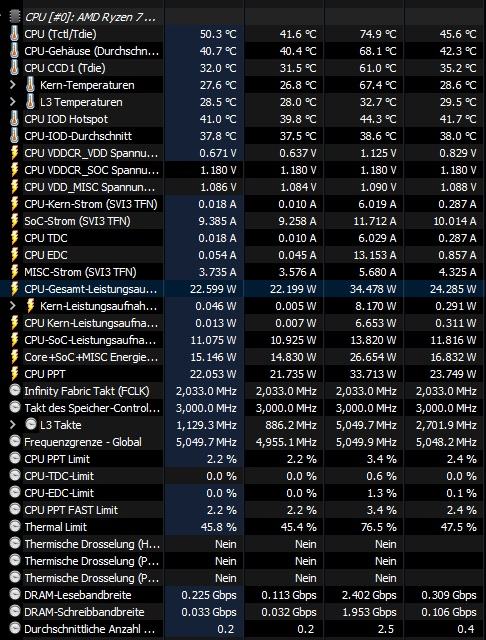Click lightning icon of CPU VDDCR_VDD Spannung
This screenshot has width=486, height=640.
(x=14, y=153)
